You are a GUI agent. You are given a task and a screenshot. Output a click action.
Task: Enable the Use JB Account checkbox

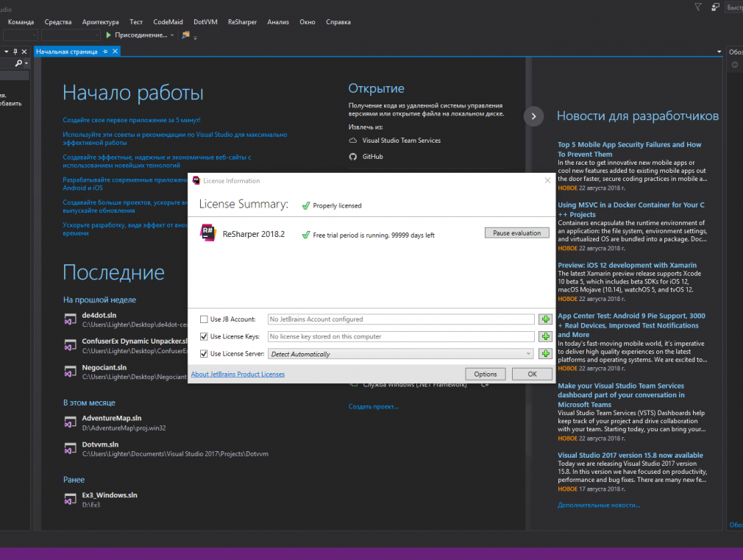point(204,319)
